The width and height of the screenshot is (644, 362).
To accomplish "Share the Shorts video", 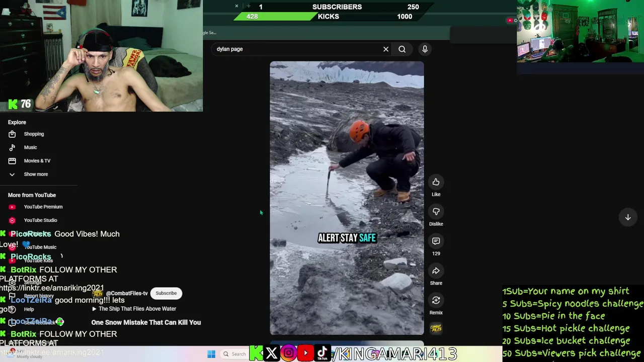I will (x=436, y=271).
